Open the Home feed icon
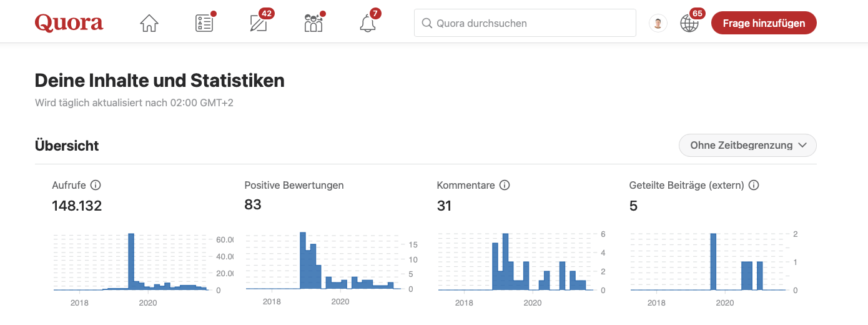This screenshot has height=325, width=868. click(x=149, y=24)
